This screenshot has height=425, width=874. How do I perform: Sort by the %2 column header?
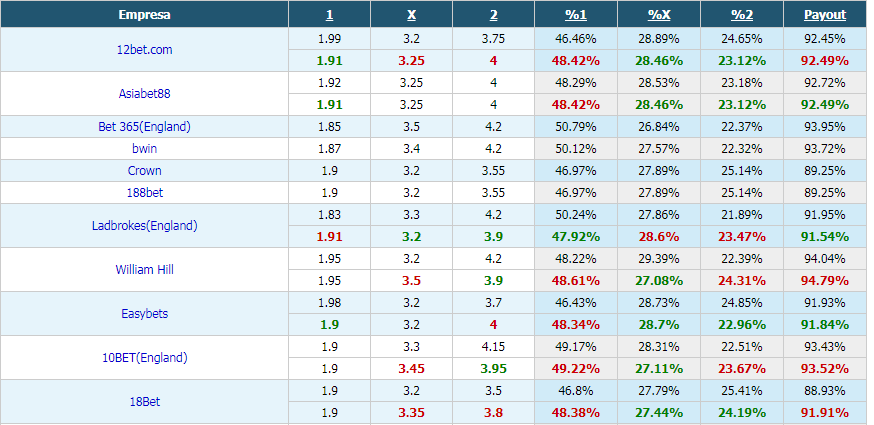pyautogui.click(x=742, y=15)
